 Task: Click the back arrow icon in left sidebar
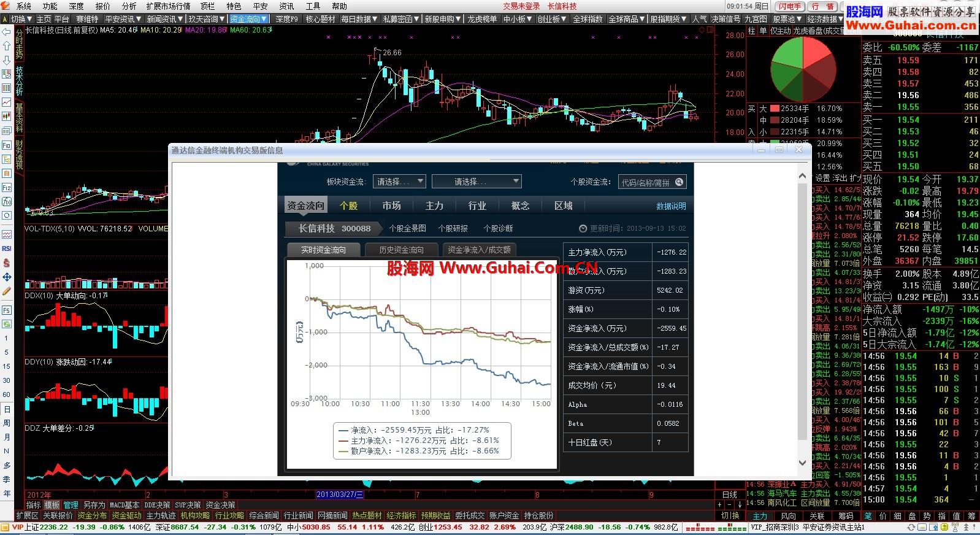[7, 32]
